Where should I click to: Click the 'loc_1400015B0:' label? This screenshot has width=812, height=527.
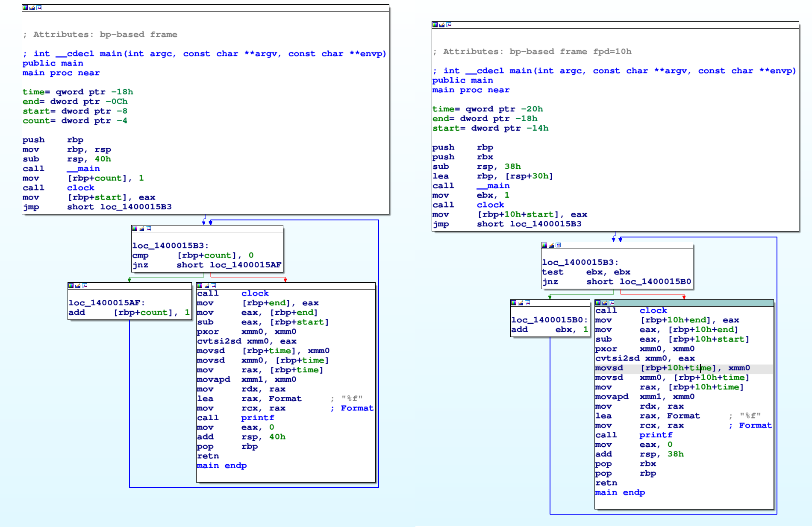tap(550, 320)
